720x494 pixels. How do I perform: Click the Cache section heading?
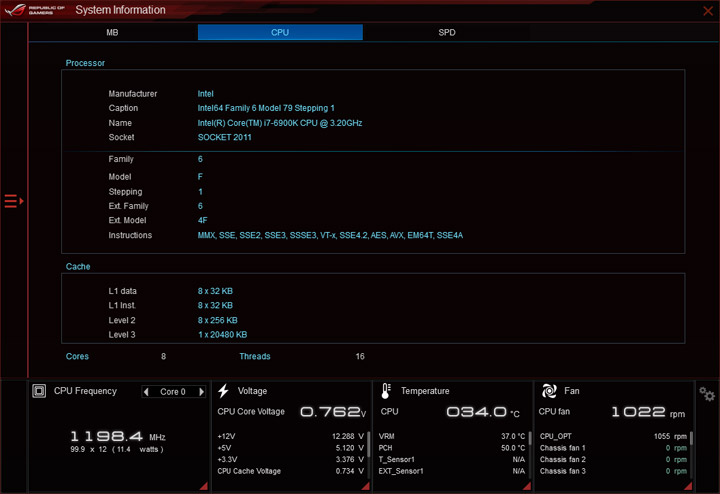[x=78, y=267]
